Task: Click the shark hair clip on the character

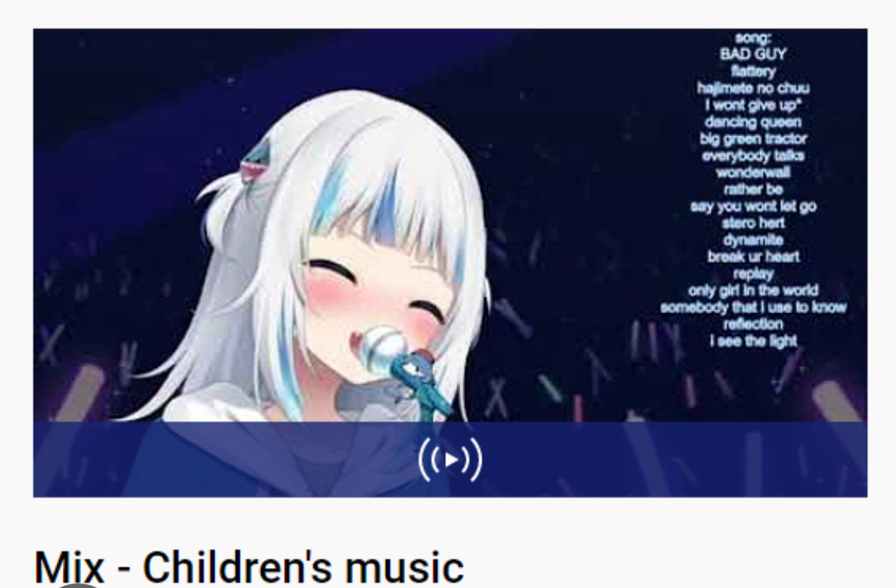Action: point(253,161)
